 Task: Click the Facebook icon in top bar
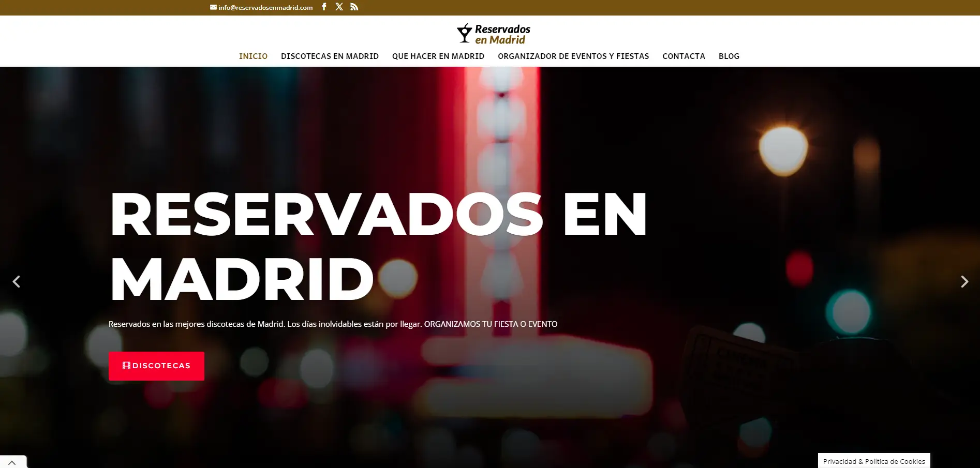click(x=324, y=7)
